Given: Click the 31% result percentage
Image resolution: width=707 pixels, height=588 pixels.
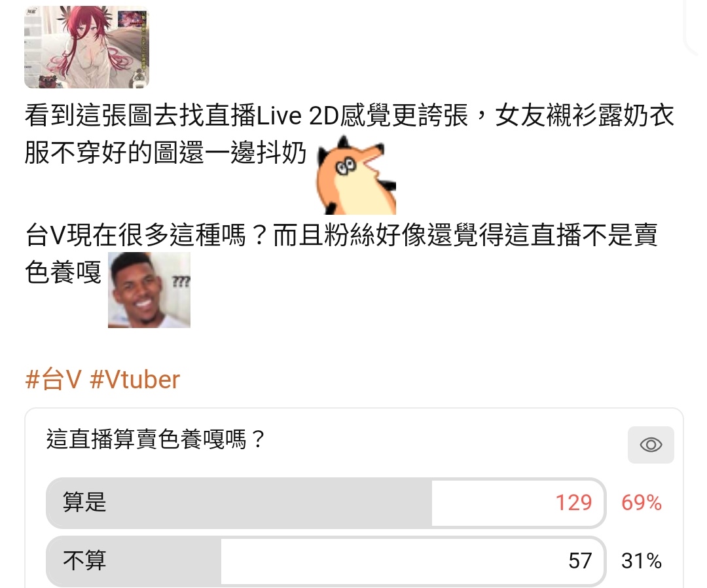Looking at the screenshot, I should 642,561.
